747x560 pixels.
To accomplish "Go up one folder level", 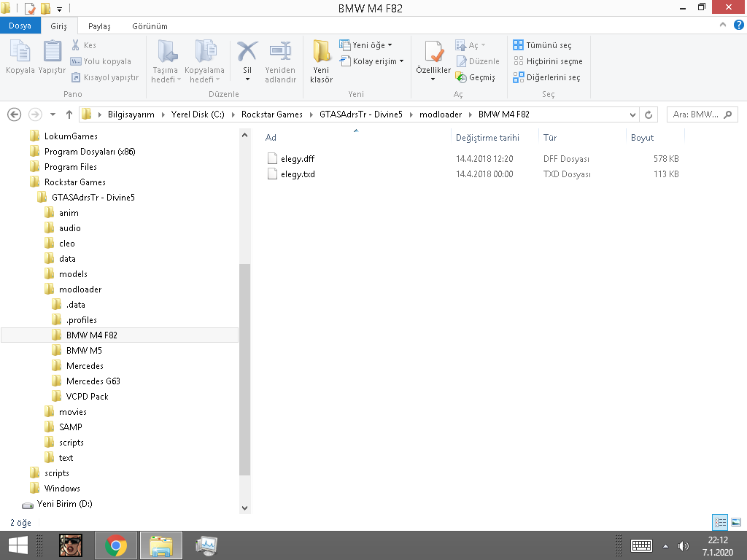I will [69, 114].
